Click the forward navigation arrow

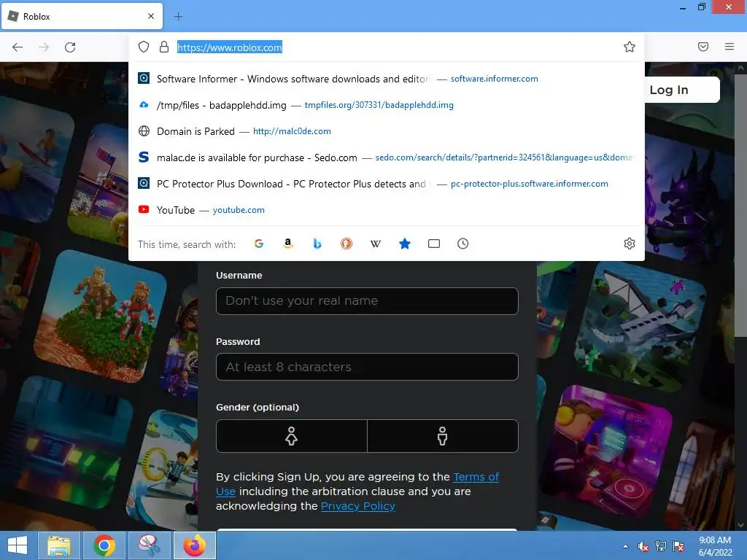(x=44, y=47)
